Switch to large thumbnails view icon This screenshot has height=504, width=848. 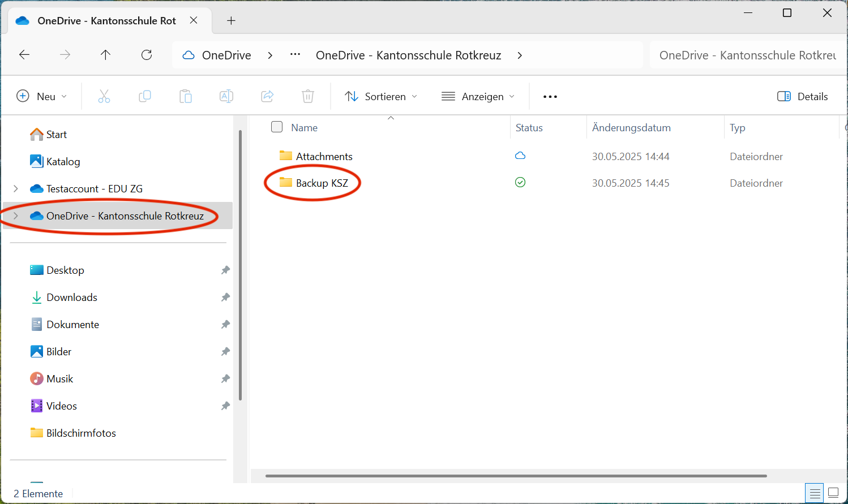click(833, 493)
